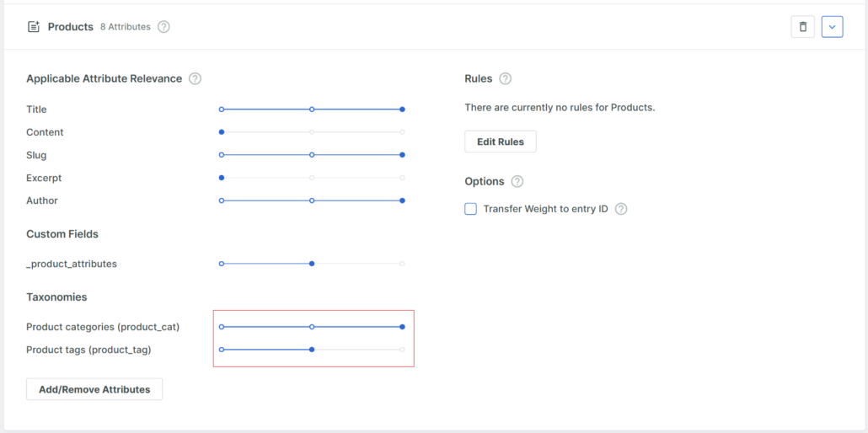Click the no rules for Products message
The image size is (868, 433).
pyautogui.click(x=560, y=108)
